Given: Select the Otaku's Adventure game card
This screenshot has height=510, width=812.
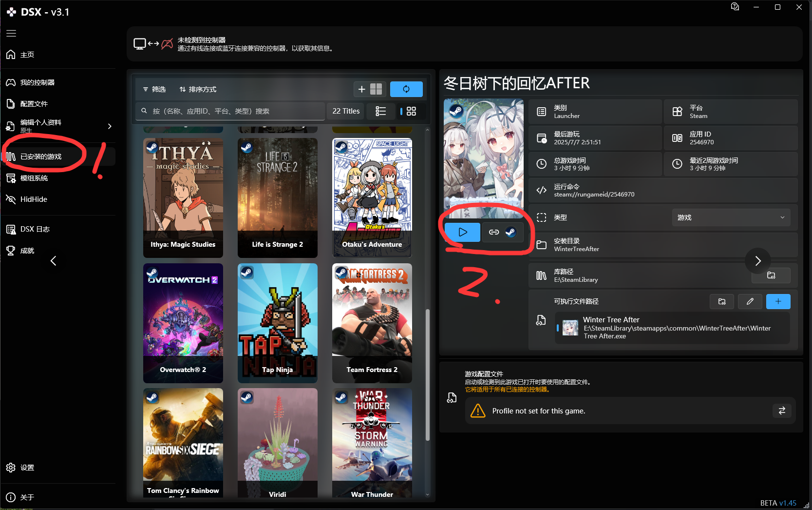Looking at the screenshot, I should tap(372, 198).
